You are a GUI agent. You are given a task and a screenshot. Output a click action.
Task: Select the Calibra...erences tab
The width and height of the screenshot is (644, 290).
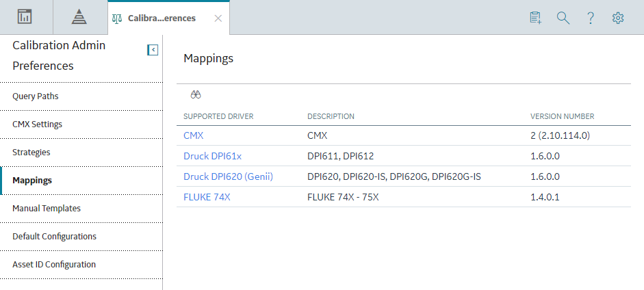point(162,18)
